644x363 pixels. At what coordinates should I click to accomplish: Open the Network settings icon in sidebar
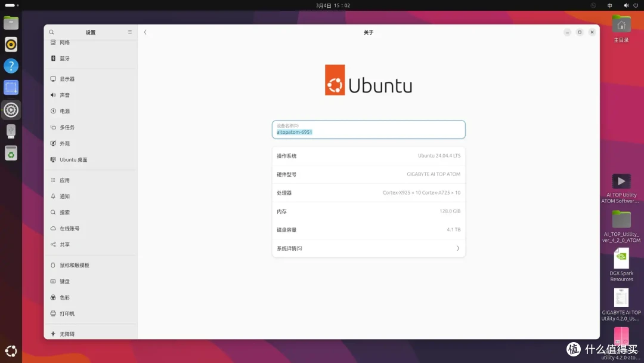[53, 42]
